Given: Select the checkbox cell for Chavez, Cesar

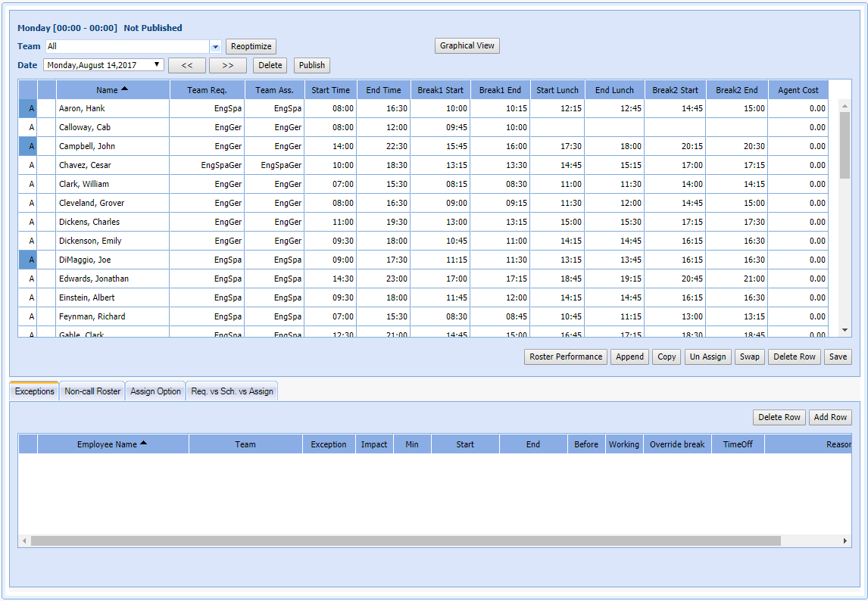Looking at the screenshot, I should point(47,165).
